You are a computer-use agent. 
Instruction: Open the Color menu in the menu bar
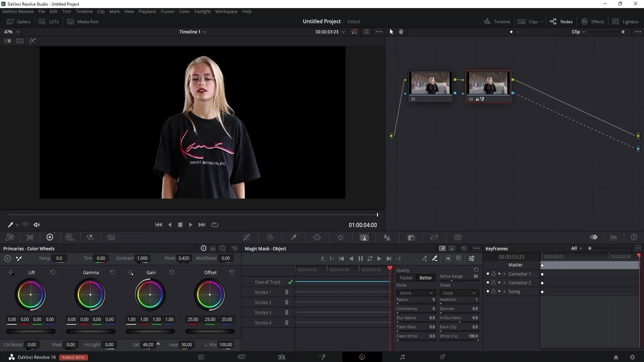184,11
